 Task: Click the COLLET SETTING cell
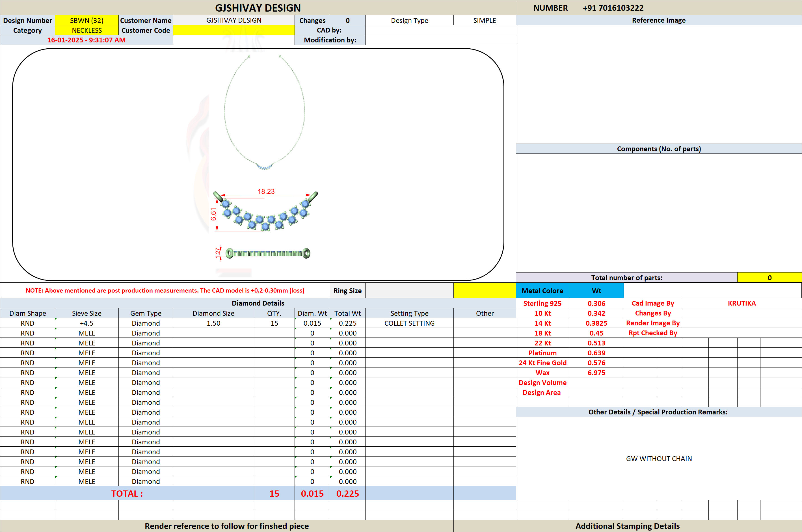click(x=409, y=323)
